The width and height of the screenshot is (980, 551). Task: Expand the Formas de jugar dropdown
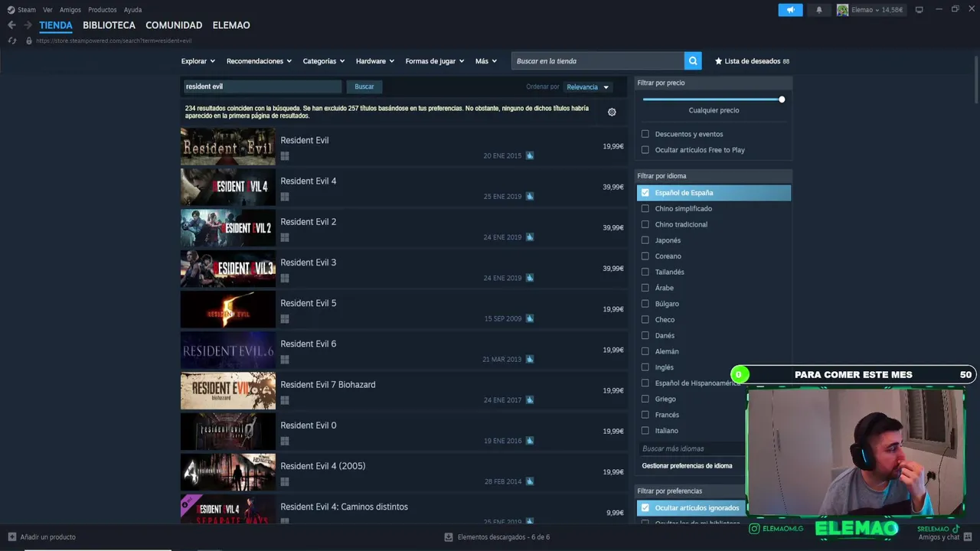point(435,61)
